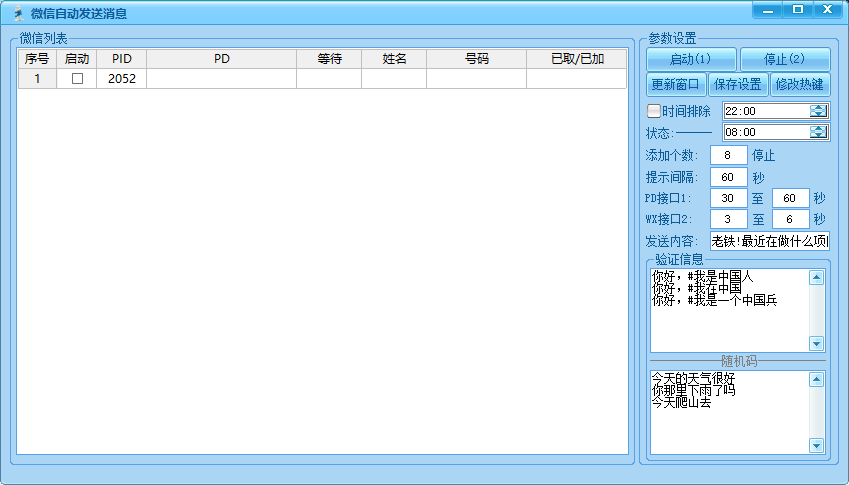Click the 已取/已加 column header
Image resolution: width=849 pixels, height=485 pixels.
click(577, 58)
